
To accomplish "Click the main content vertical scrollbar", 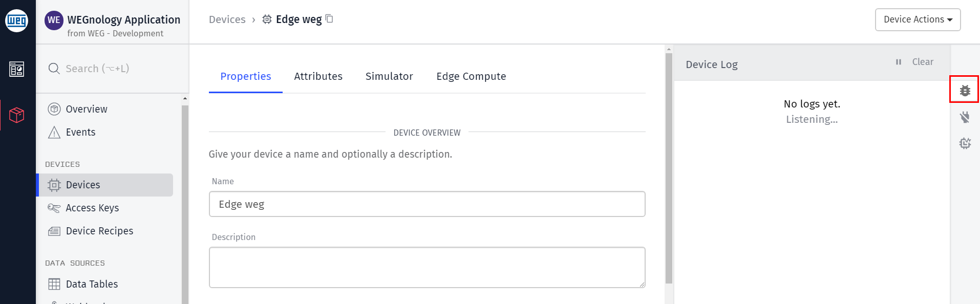I will point(669,168).
